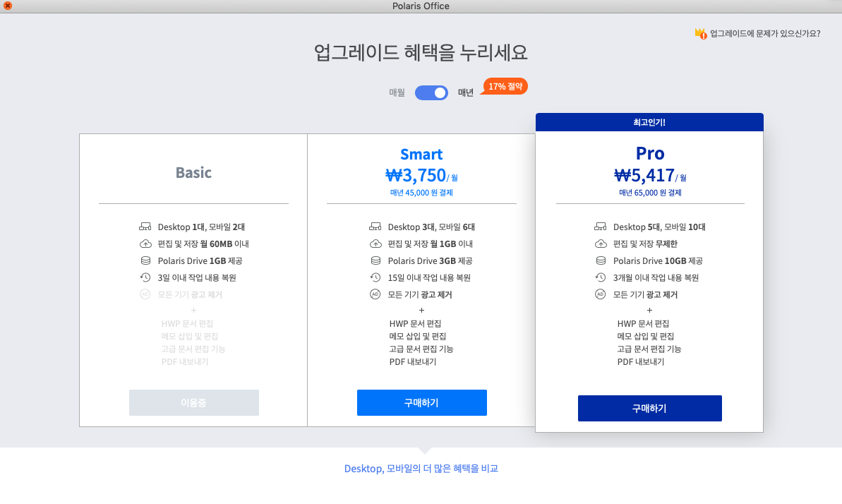The image size is (842, 504).
Task: Click the Basic plan 이용중 button
Action: pyautogui.click(x=194, y=402)
